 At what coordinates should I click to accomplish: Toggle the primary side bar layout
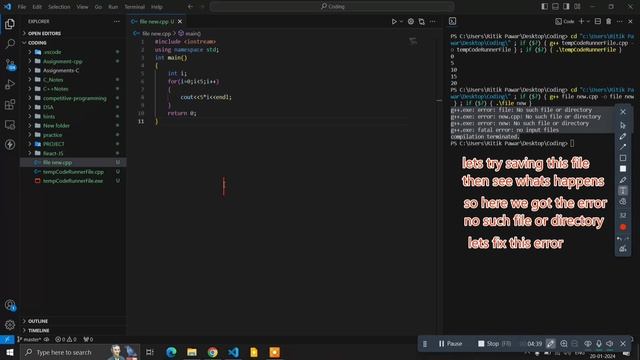click(545, 7)
